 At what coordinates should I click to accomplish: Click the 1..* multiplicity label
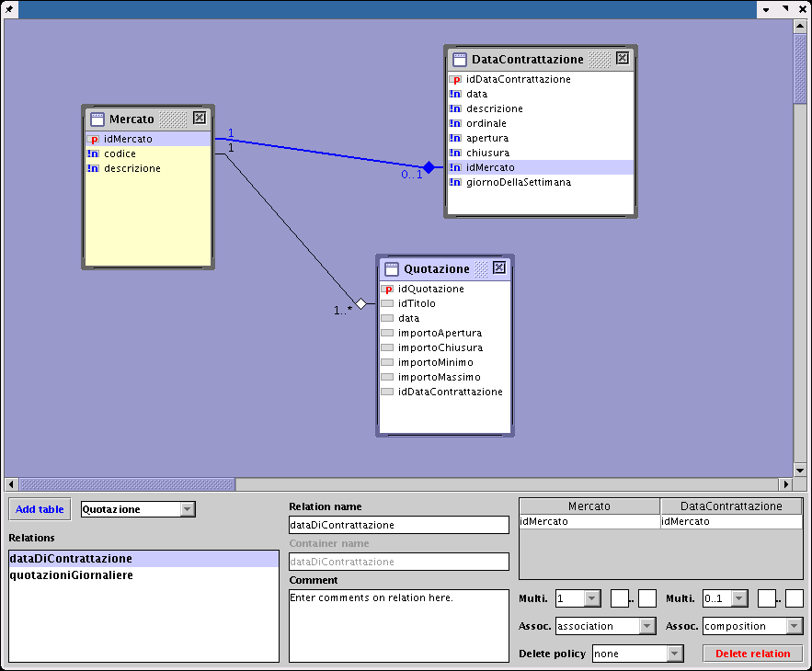coord(343,311)
